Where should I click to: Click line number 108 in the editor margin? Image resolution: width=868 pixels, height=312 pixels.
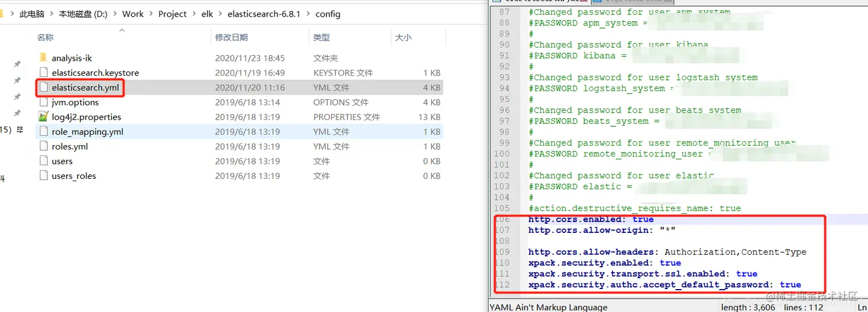tap(502, 241)
